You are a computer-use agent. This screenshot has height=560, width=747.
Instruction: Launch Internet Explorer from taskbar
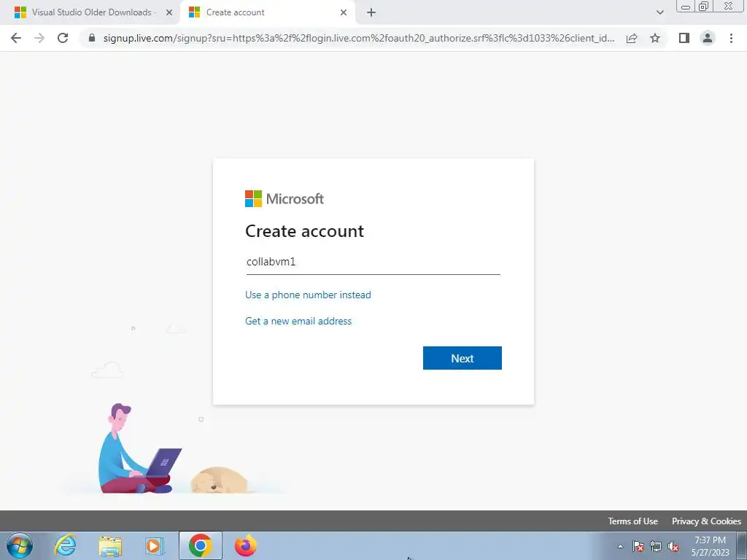point(65,545)
